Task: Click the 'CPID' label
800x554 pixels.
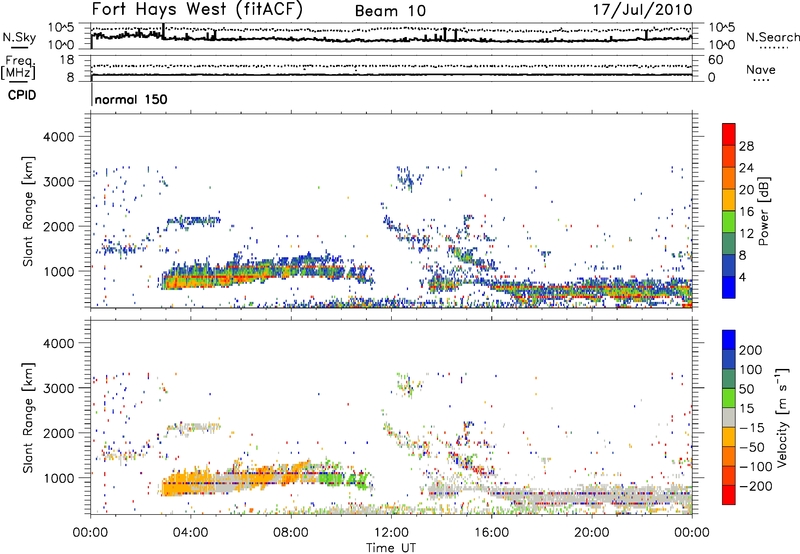Action: tap(22, 95)
